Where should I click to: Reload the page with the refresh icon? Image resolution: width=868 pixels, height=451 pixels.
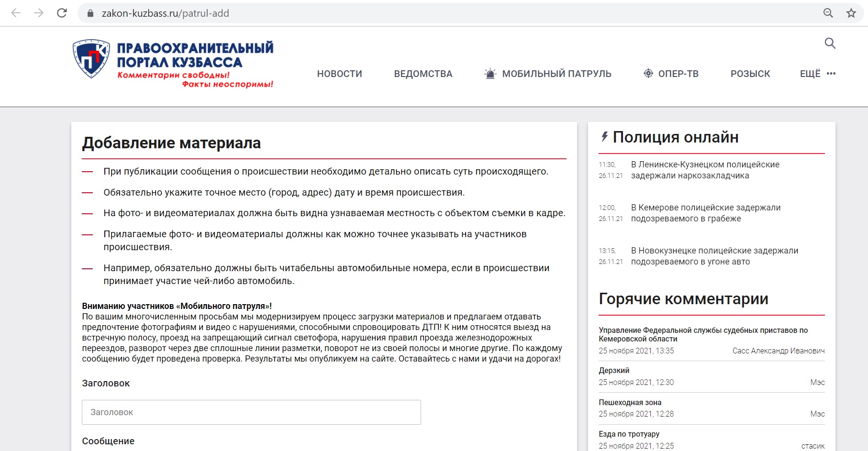click(x=62, y=13)
